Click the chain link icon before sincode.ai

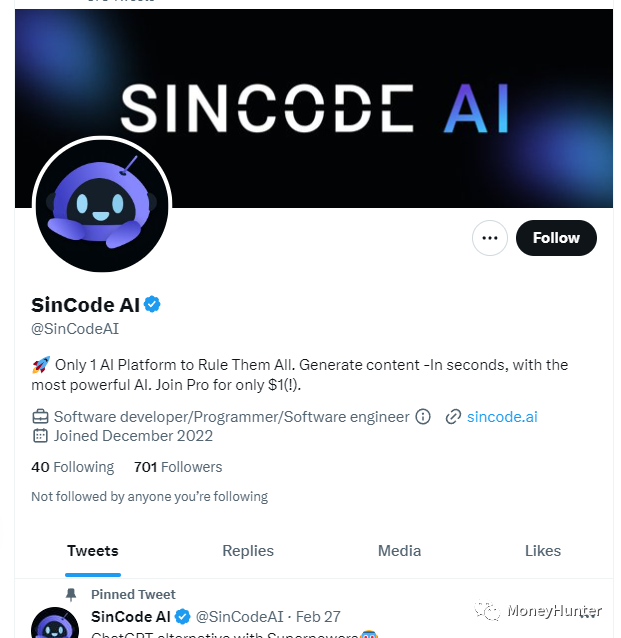pos(453,417)
